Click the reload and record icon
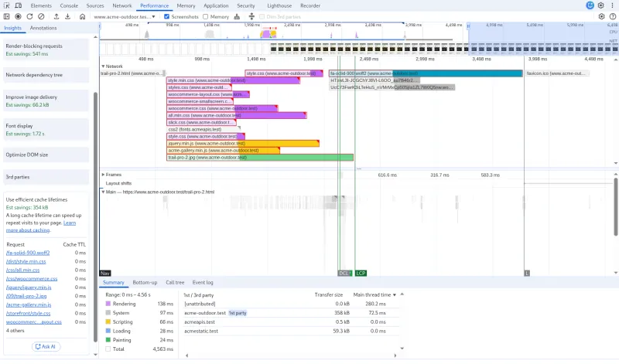 [x=29, y=16]
